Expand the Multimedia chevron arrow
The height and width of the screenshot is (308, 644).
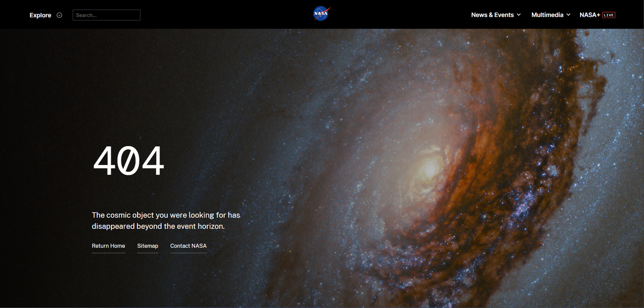pos(568,15)
